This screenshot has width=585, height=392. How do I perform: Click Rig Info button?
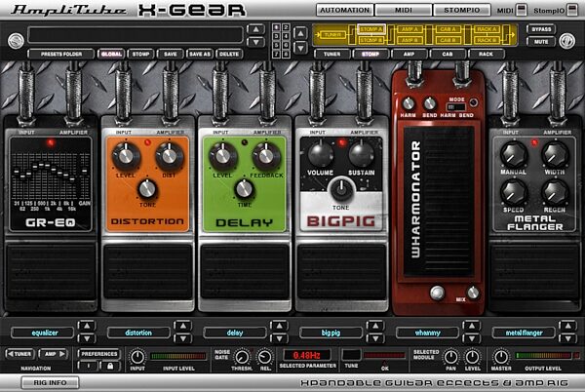click(50, 382)
